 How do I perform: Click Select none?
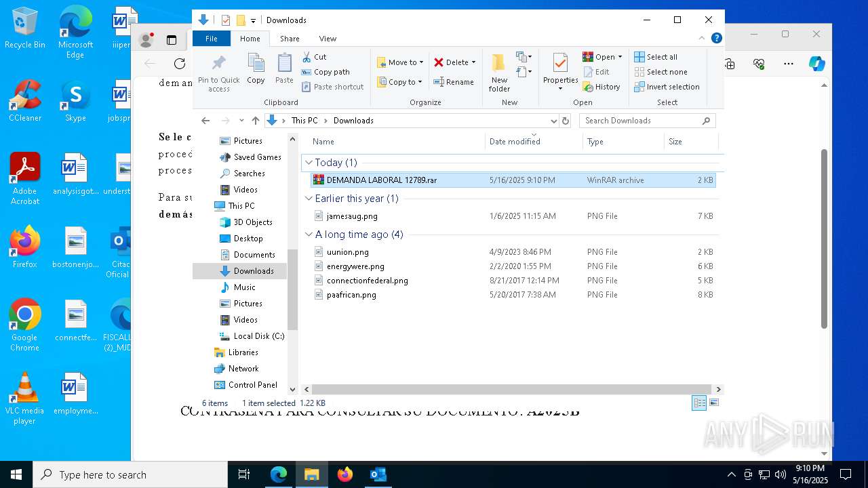(x=661, y=72)
